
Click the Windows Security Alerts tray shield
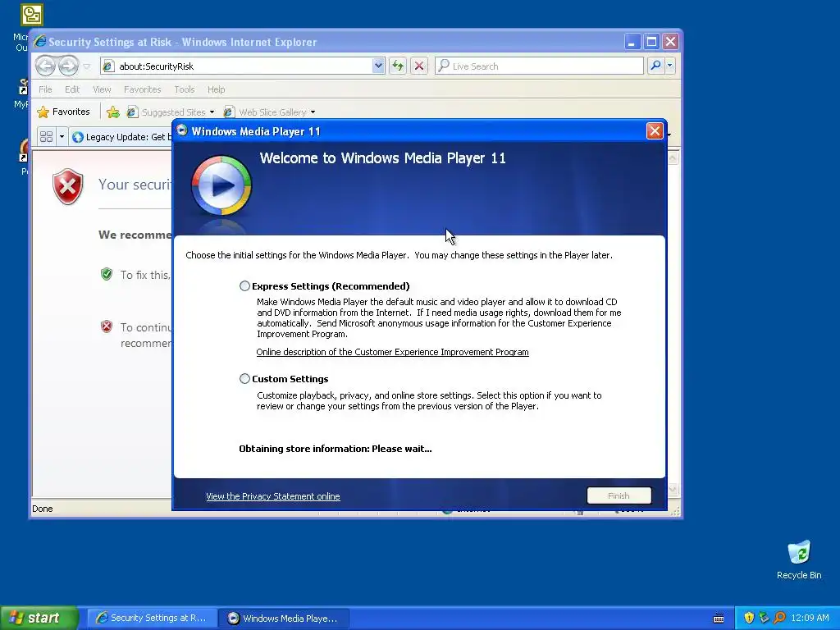point(749,618)
